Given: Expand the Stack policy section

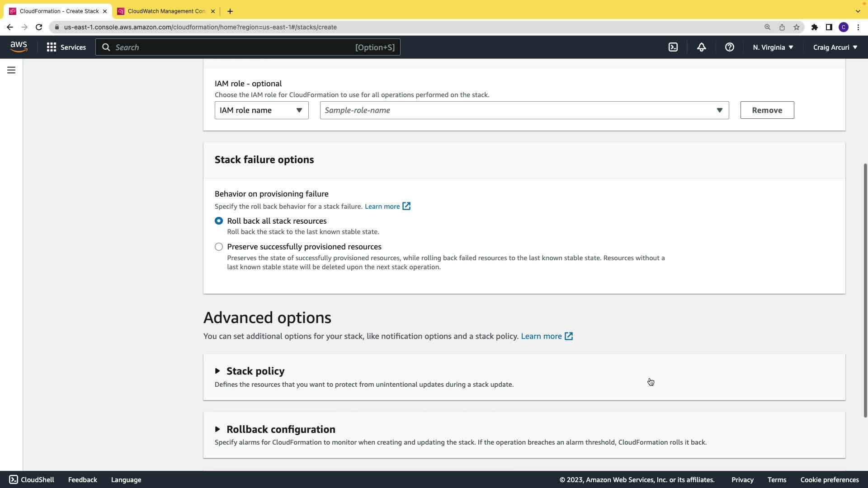Looking at the screenshot, I should click(x=255, y=371).
